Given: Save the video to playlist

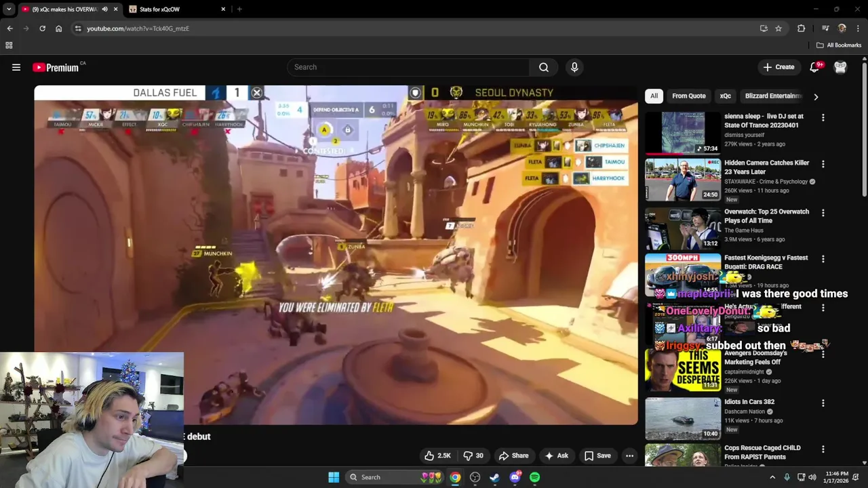Looking at the screenshot, I should pyautogui.click(x=597, y=455).
